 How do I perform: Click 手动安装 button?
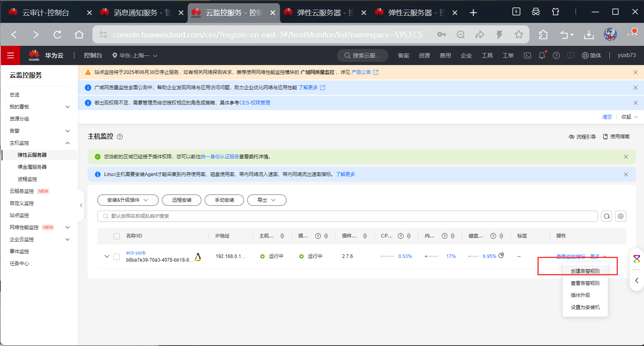pyautogui.click(x=224, y=200)
